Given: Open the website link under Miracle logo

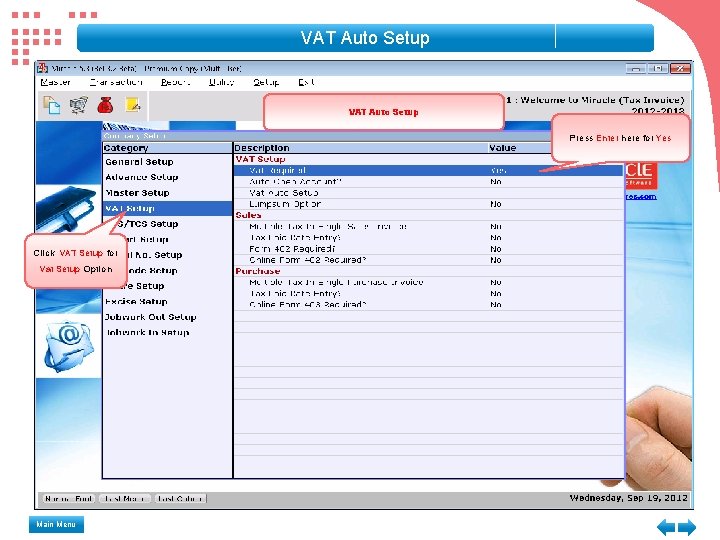Looking at the screenshot, I should (x=641, y=197).
